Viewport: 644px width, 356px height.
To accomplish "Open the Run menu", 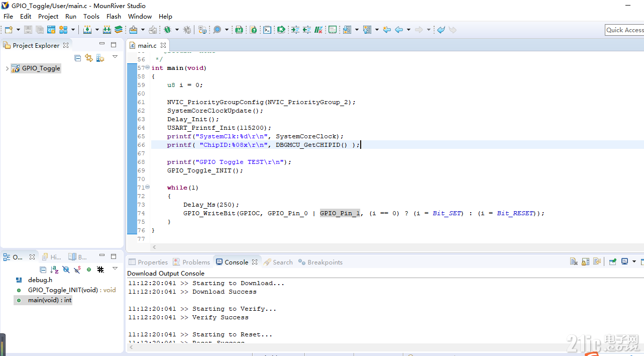I will [71, 16].
